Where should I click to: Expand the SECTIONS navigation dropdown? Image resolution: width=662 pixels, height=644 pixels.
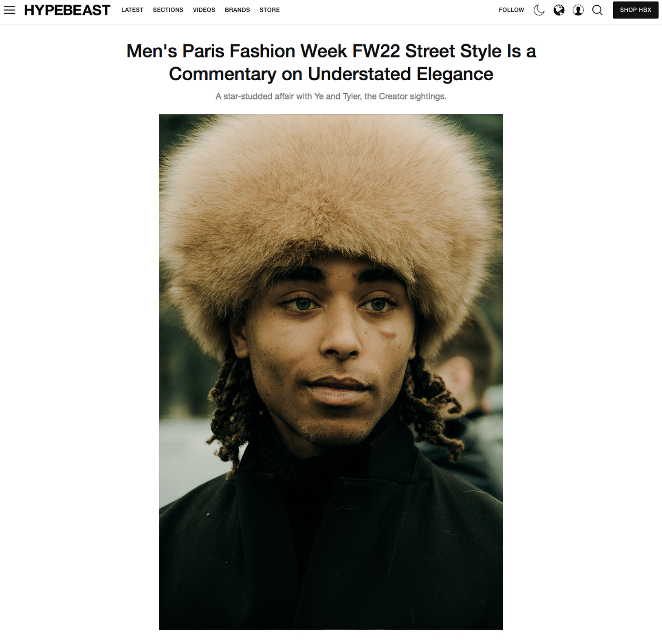click(x=168, y=10)
